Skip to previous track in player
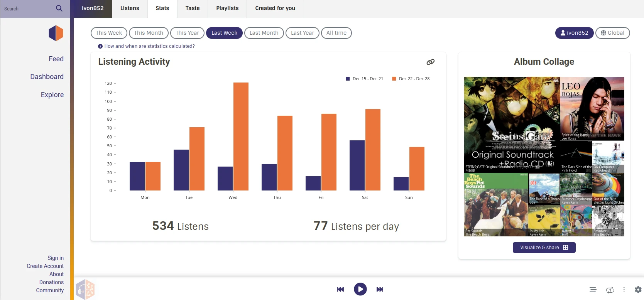The height and width of the screenshot is (300, 644). pos(340,289)
